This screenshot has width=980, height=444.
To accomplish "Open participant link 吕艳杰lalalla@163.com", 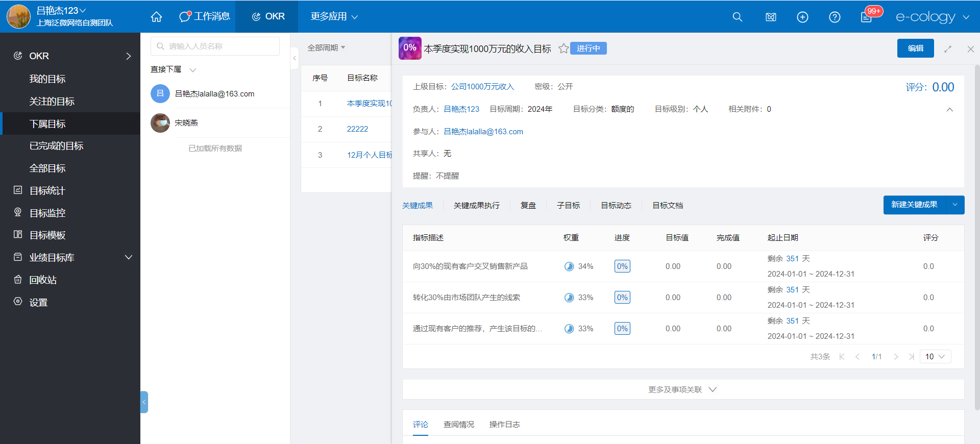I will [x=483, y=132].
